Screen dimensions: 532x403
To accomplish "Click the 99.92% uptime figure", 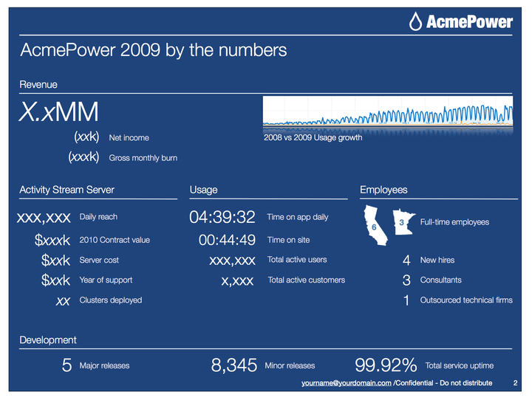I will [x=386, y=365].
